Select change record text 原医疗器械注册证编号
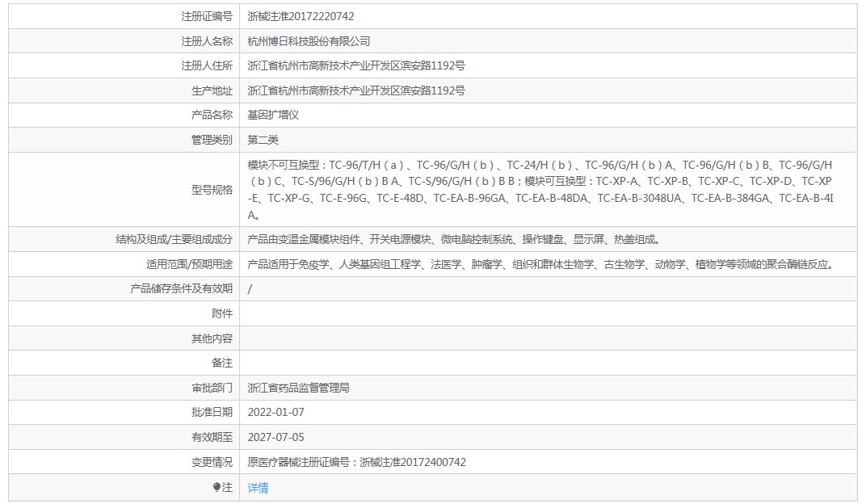This screenshot has height=504, width=862. (x=357, y=462)
